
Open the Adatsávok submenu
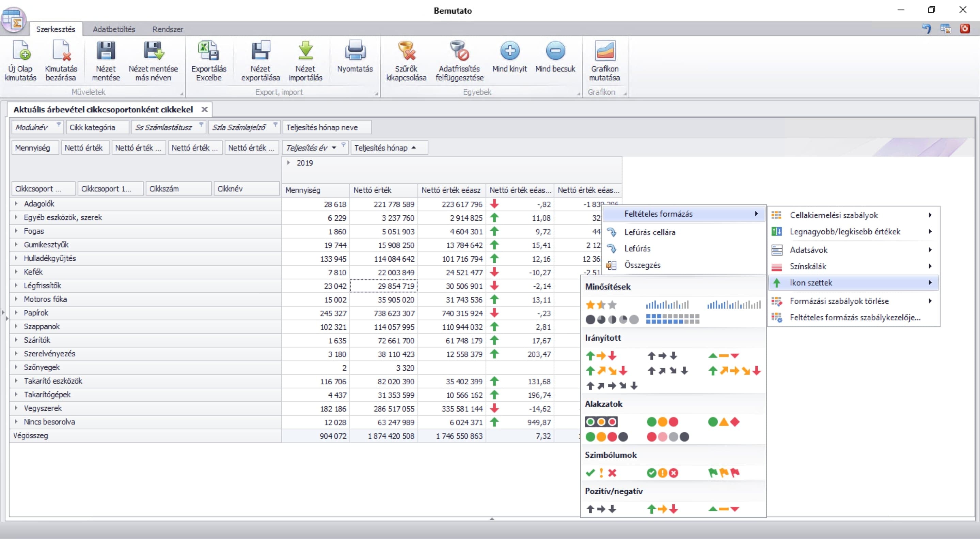853,250
